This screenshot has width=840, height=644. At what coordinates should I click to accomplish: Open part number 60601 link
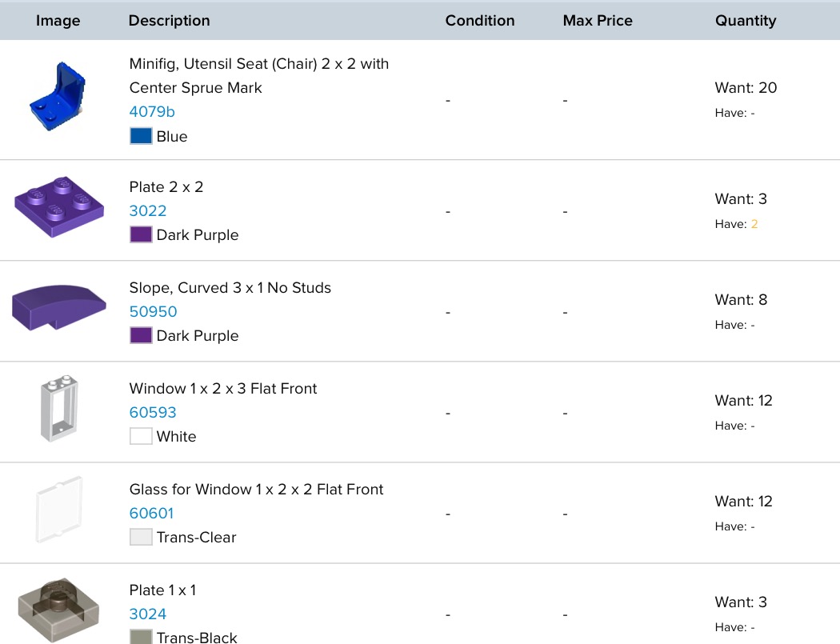152,513
